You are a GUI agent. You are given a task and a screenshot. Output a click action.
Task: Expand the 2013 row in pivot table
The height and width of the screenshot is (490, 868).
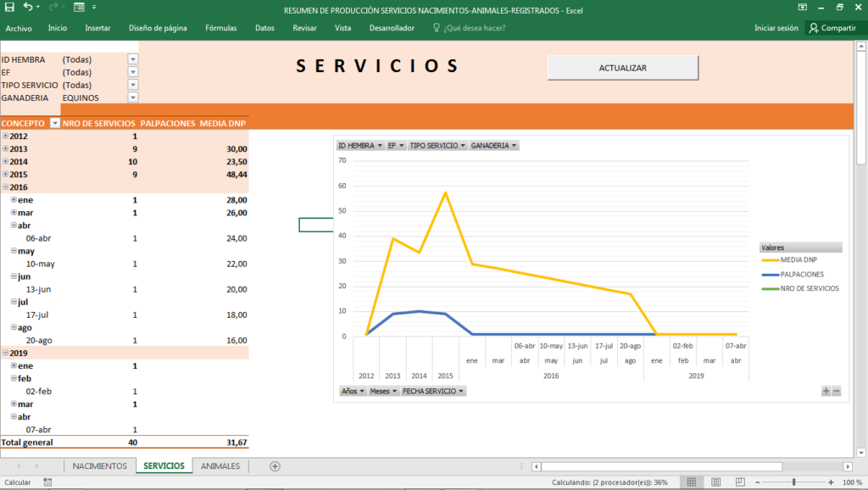[x=5, y=148]
